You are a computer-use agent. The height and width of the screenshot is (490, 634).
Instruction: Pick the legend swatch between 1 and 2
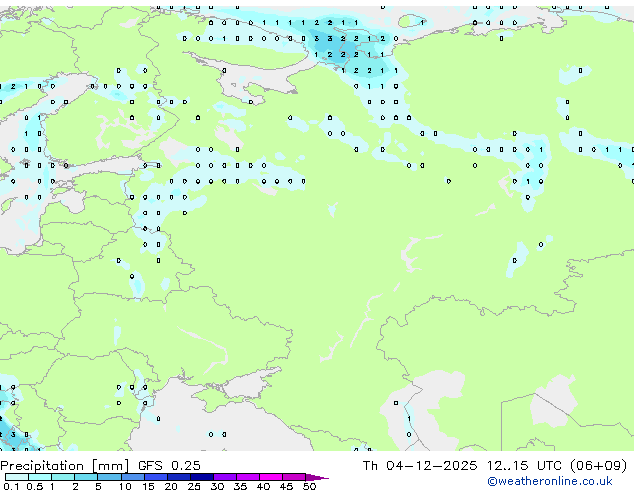[63, 477]
